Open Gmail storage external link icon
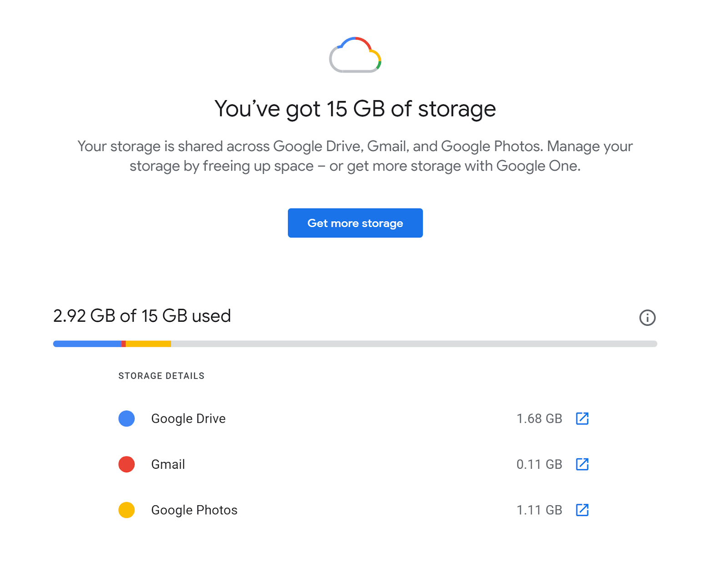 click(582, 464)
